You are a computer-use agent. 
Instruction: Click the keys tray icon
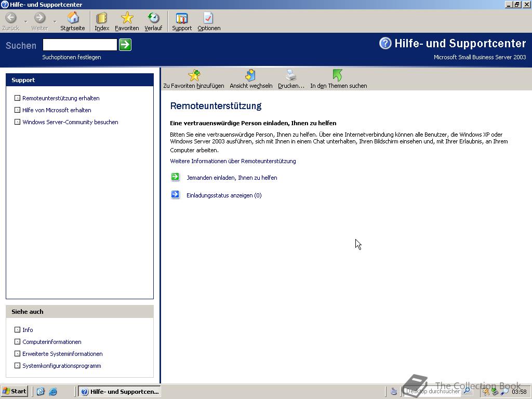(x=486, y=392)
